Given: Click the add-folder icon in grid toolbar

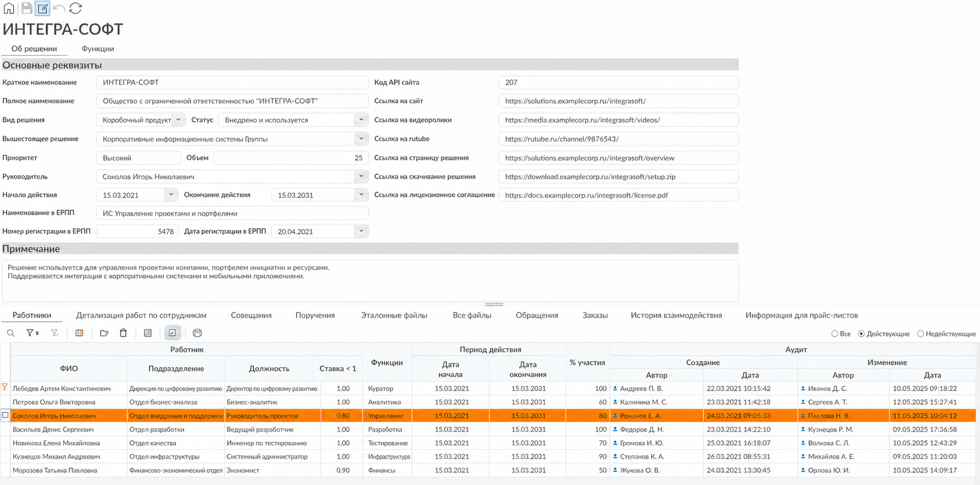Looking at the screenshot, I should pyautogui.click(x=104, y=333).
